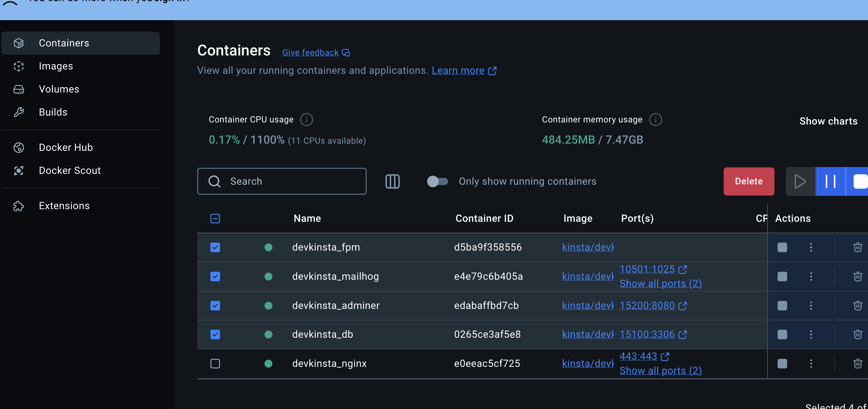Delete devkinsta_nginx with trash icon
Viewport: 868px width, 409px height.
pos(858,364)
